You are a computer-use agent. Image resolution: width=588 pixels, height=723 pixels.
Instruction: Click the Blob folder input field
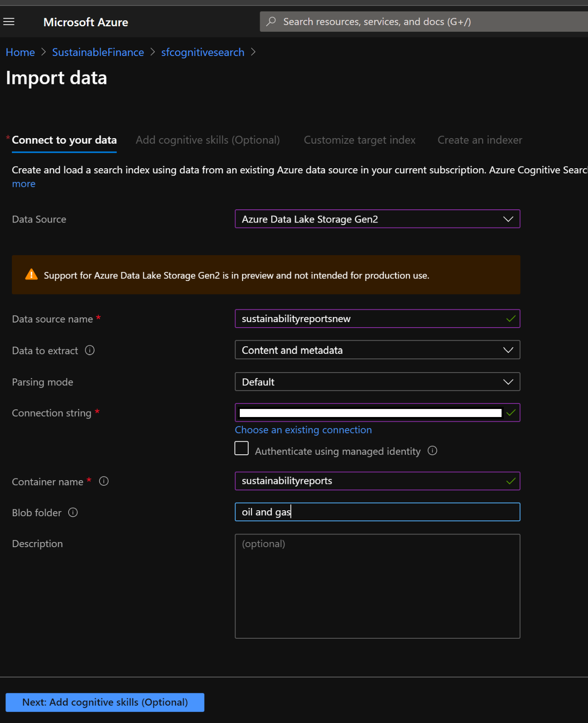tap(377, 512)
